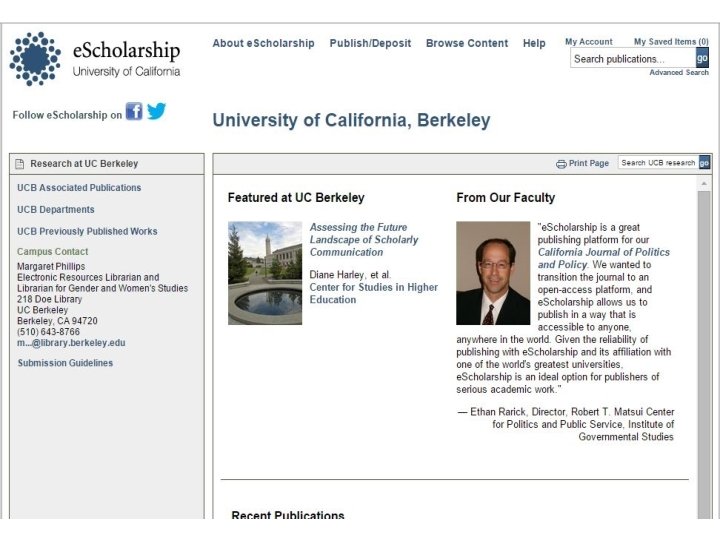Click the Ethan Rarick faculty portrait
Image resolution: width=720 pixels, height=540 pixels.
coord(493,272)
